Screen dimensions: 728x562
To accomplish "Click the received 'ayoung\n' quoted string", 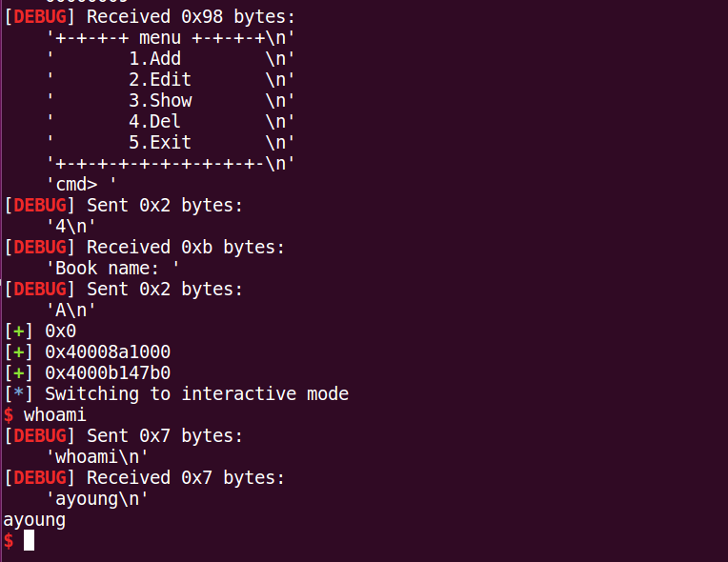I will 97,499.
